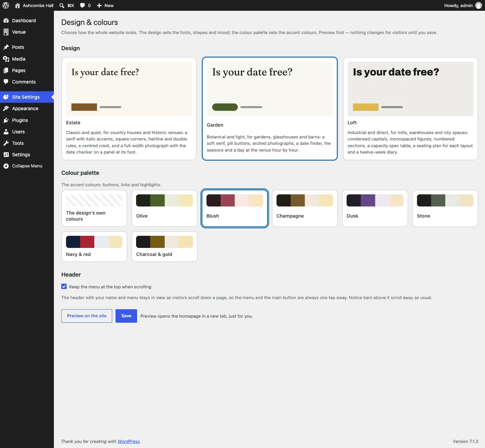Open search magnifier icon in admin bar
This screenshot has height=448, width=485.
(62, 5)
